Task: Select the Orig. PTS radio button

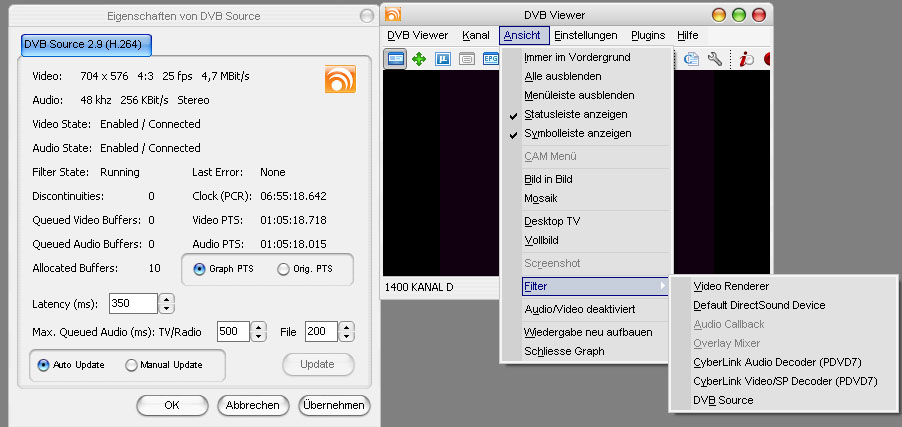Action: coord(283,269)
